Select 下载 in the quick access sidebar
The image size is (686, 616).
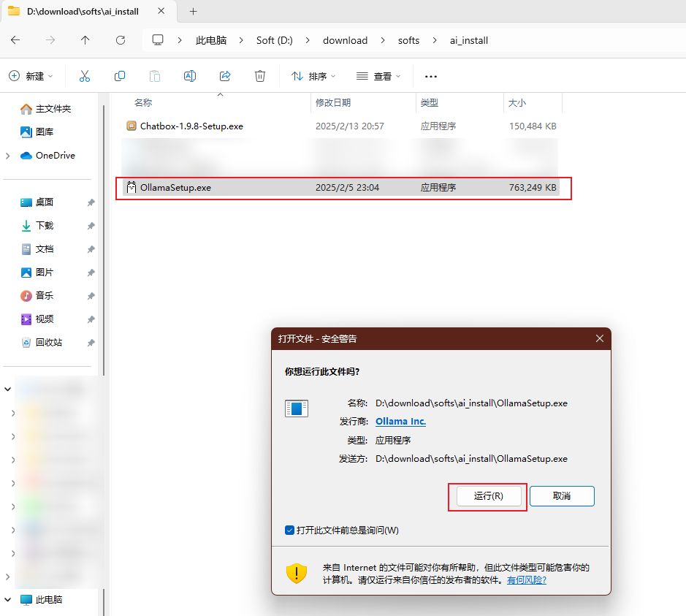point(45,226)
